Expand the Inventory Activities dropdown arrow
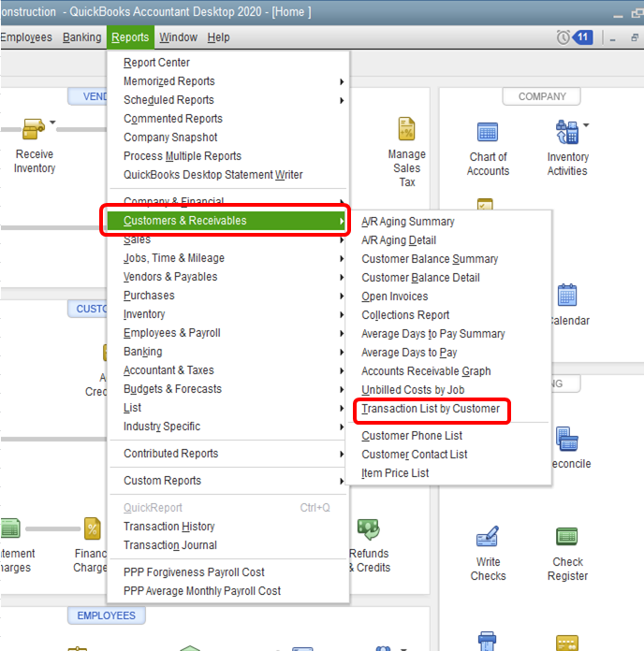This screenshot has height=651, width=644. point(586,125)
